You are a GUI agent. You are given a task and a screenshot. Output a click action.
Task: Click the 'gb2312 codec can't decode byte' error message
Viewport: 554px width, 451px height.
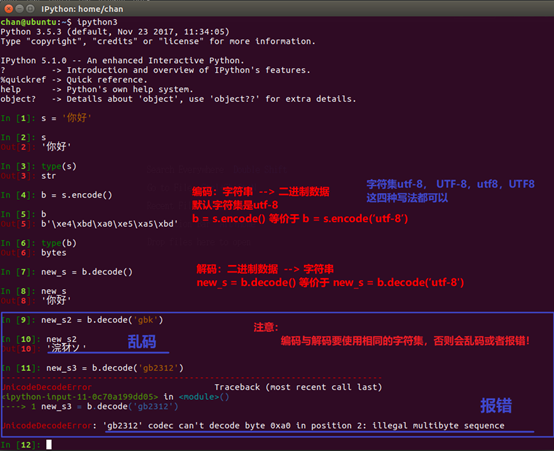(x=304, y=426)
